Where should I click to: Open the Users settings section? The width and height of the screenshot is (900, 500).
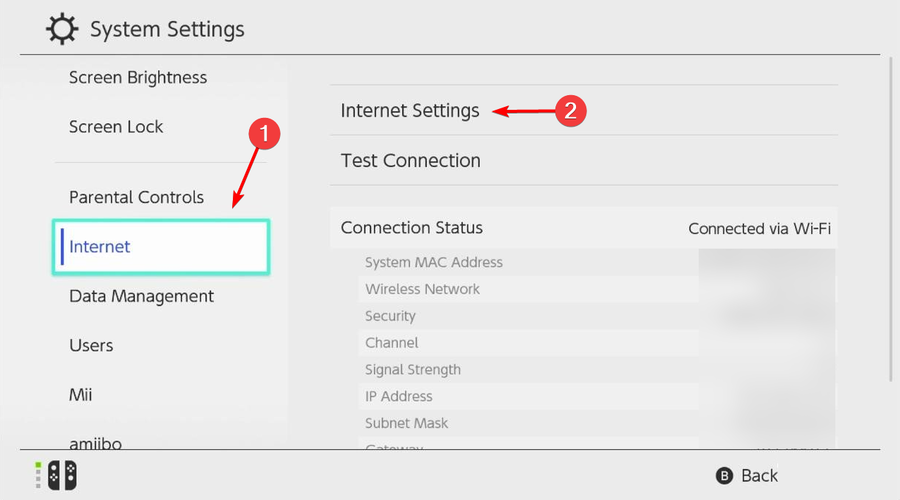tap(91, 345)
